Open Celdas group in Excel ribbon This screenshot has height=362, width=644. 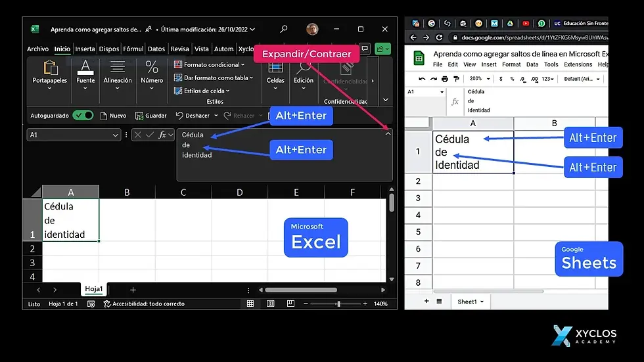point(275,76)
